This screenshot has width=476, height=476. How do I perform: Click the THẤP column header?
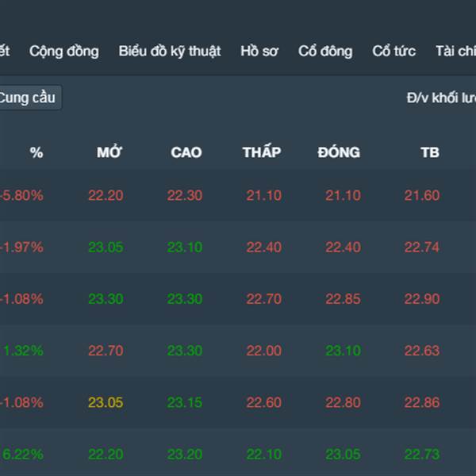coord(262,152)
